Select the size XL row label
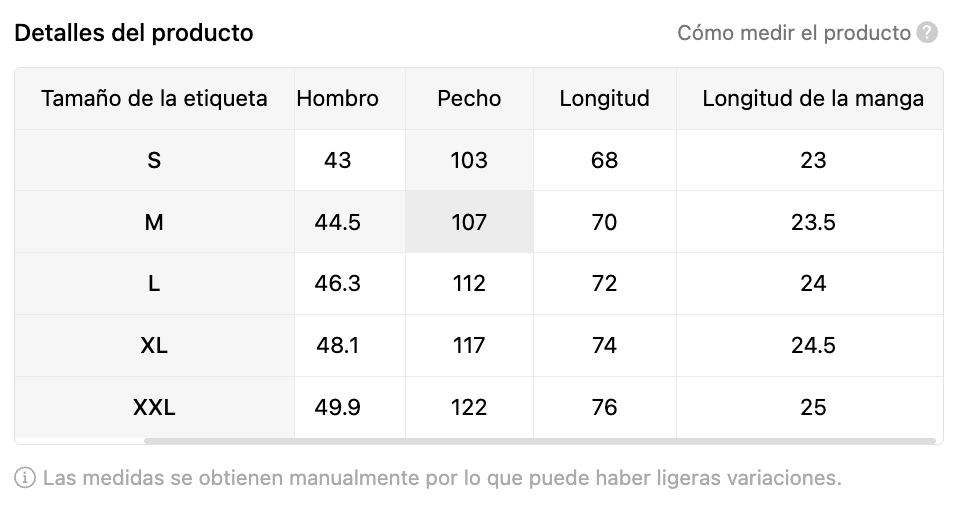 [154, 346]
